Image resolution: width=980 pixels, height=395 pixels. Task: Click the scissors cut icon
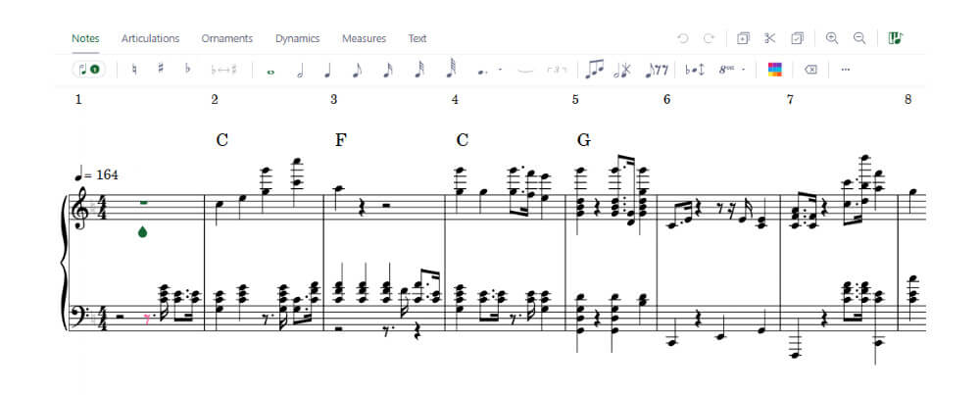click(x=769, y=38)
